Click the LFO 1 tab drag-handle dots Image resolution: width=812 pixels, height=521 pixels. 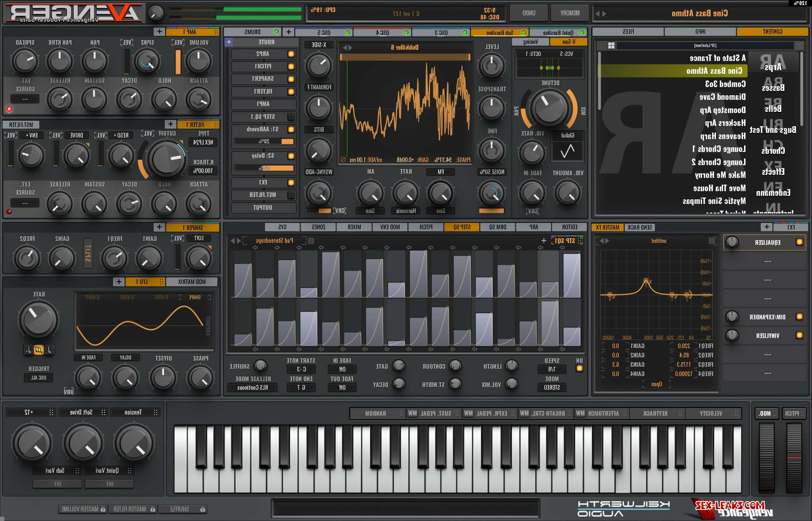coord(162,282)
